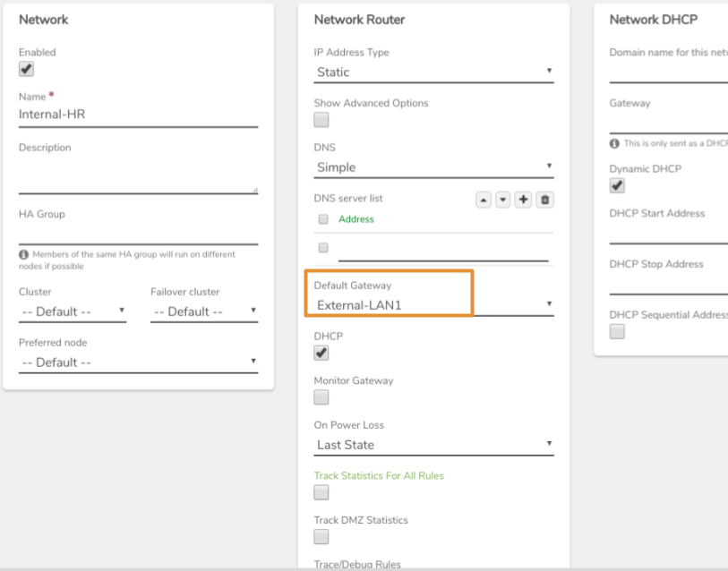This screenshot has height=571, width=728.
Task: Click the Description text area
Action: (139, 175)
